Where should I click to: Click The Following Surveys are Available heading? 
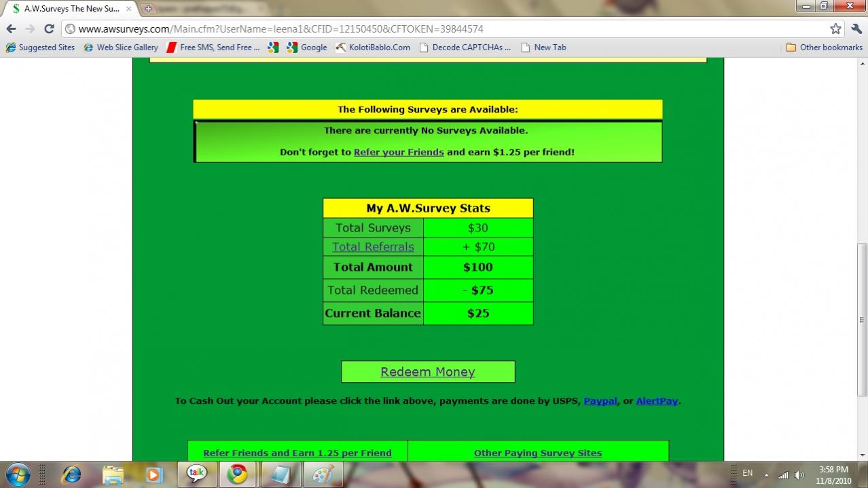coord(428,109)
